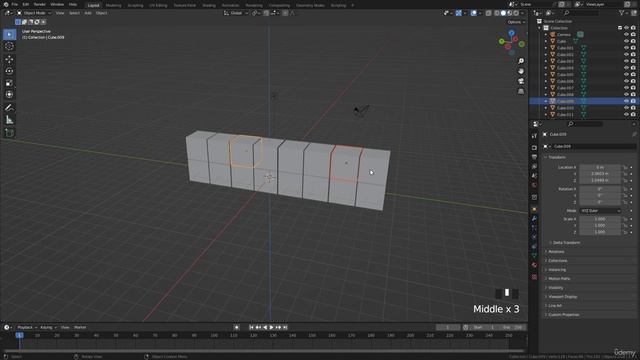Select the Add Cube tool
This screenshot has width=640, height=360.
pos(9,133)
